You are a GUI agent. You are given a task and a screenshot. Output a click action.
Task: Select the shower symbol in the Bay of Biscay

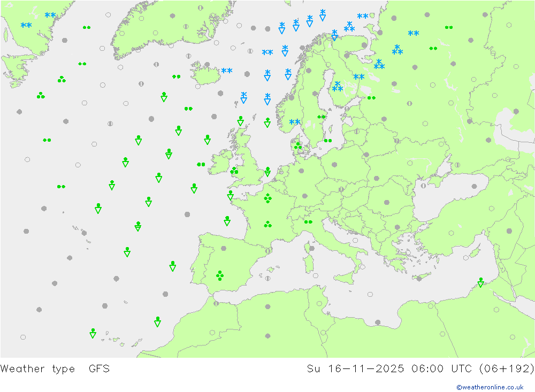click(227, 221)
